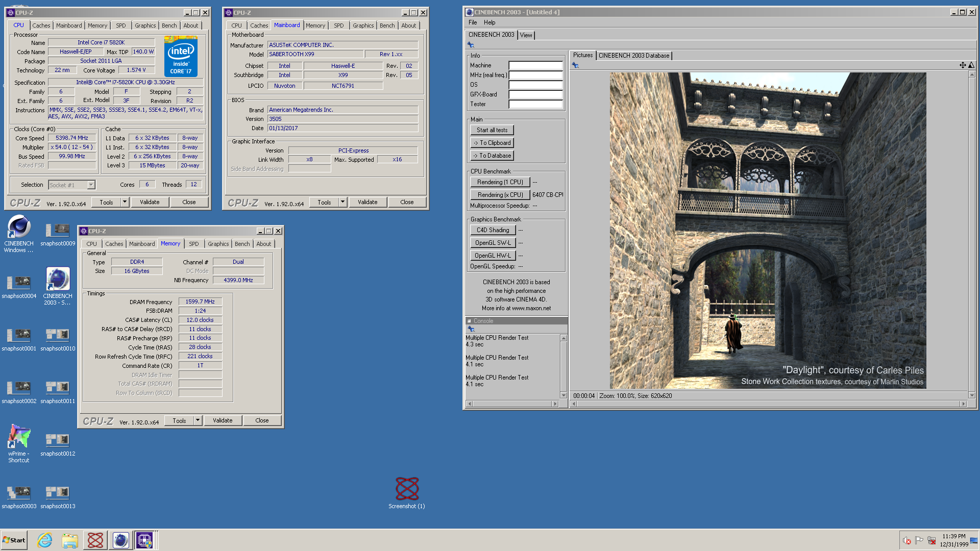Switch to CINEBENCH taskbar button
The height and width of the screenshot is (551, 980).
point(121,540)
